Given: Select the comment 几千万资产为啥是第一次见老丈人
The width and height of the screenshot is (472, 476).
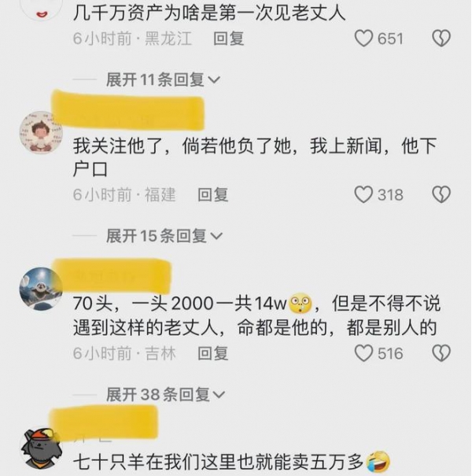Looking at the screenshot, I should (209, 13).
